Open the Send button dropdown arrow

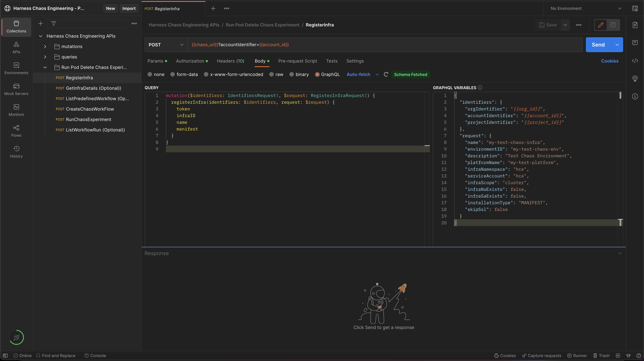617,45
